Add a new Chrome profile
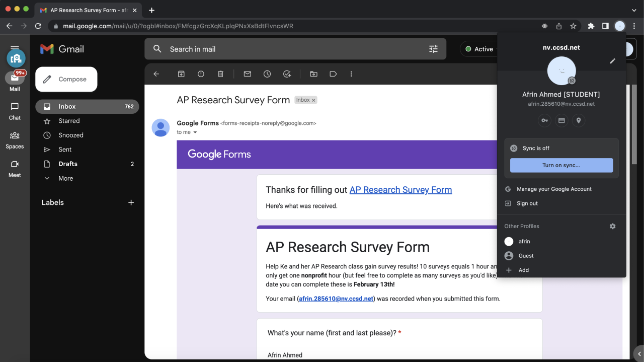644x362 pixels. 561,270
